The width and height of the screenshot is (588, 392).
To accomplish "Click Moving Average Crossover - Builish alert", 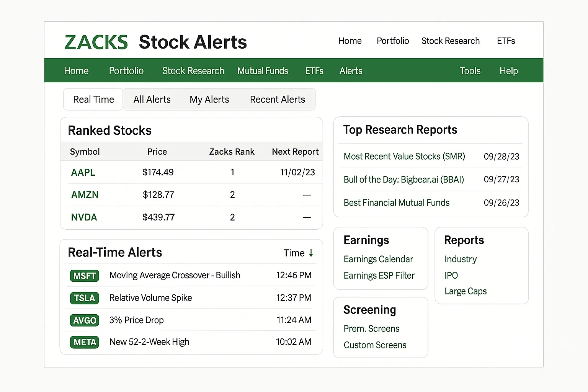I will point(175,276).
